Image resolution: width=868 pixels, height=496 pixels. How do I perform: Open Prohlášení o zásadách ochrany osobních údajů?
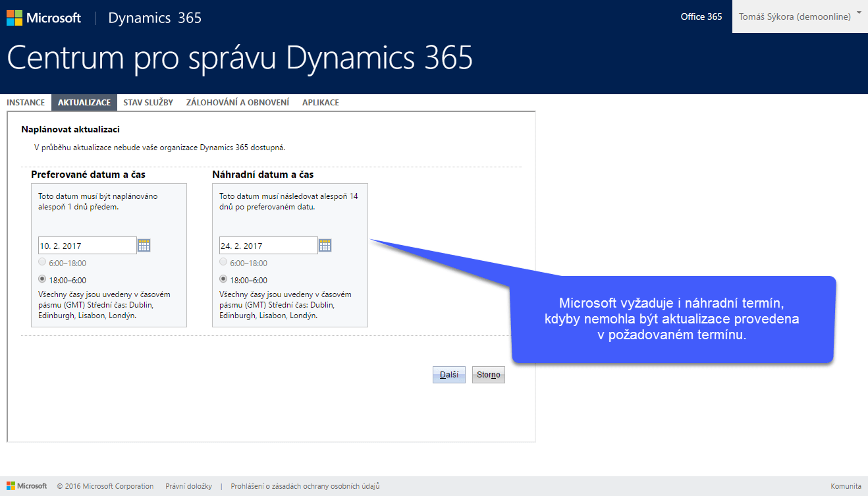[305, 487]
